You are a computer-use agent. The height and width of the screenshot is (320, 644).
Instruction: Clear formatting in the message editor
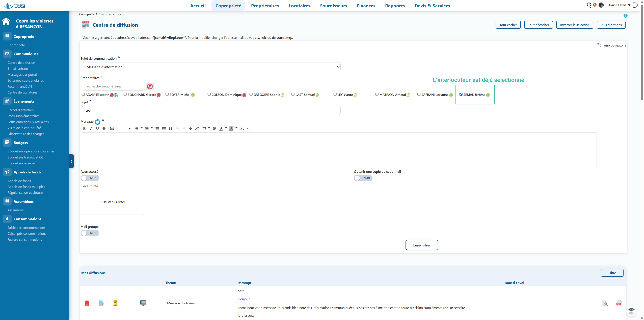[x=242, y=129]
